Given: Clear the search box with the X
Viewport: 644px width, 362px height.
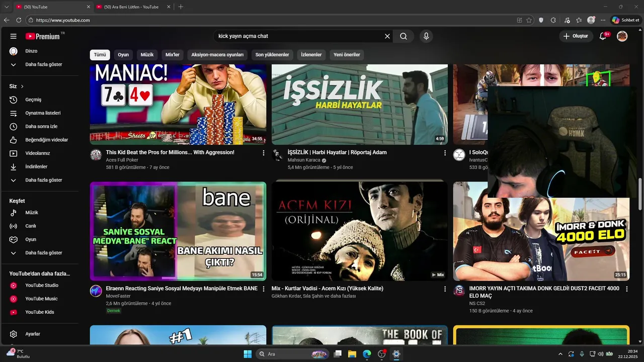Looking at the screenshot, I should [387, 36].
